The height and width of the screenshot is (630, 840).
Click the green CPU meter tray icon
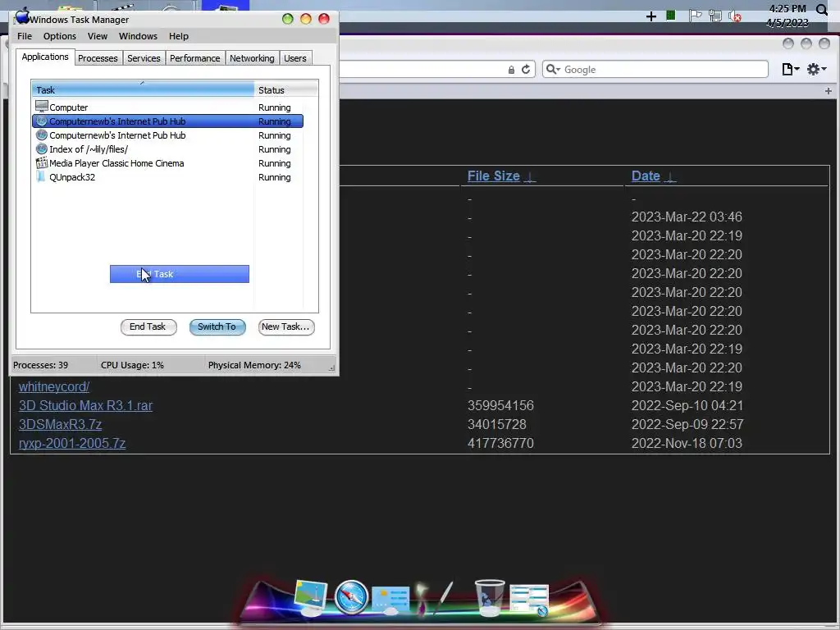pos(670,15)
